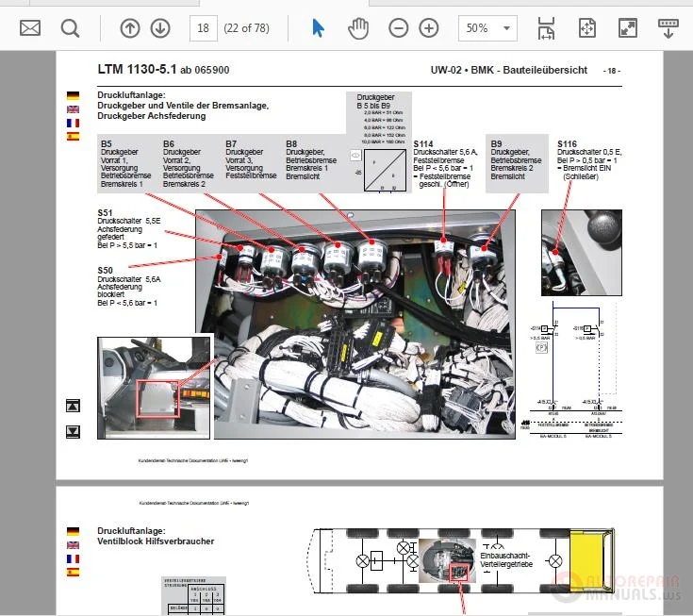Zoom out with the minus button

pos(398,28)
